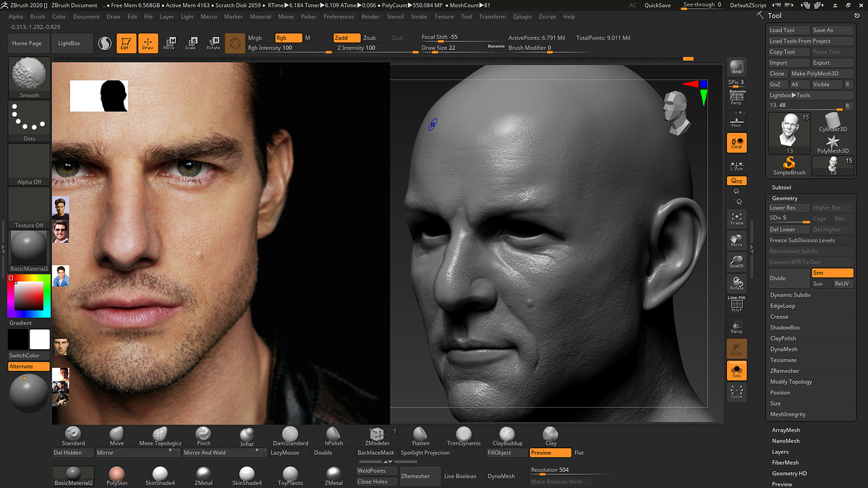Apply the PolySkin material

[x=116, y=475]
